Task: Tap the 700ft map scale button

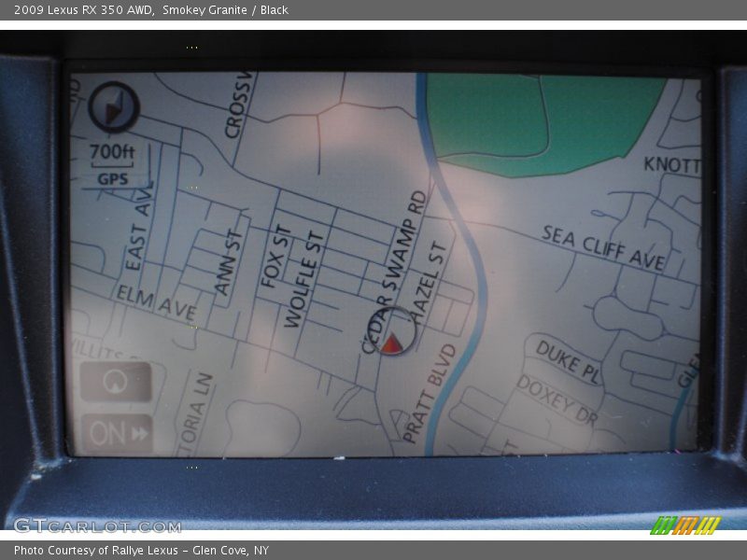Action: tap(112, 152)
